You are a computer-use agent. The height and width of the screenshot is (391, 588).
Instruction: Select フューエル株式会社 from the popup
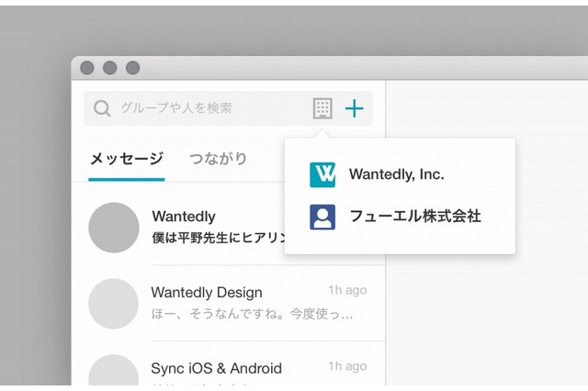tap(414, 217)
